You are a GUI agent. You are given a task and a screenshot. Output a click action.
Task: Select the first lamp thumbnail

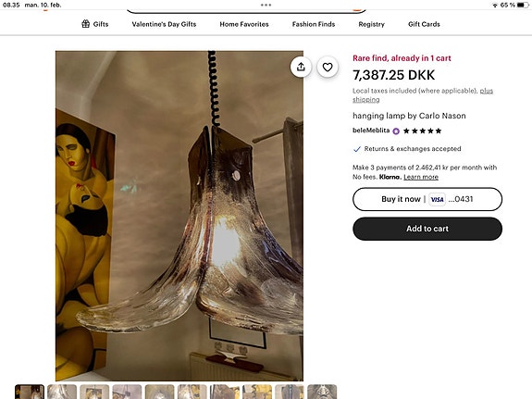pos(30,392)
